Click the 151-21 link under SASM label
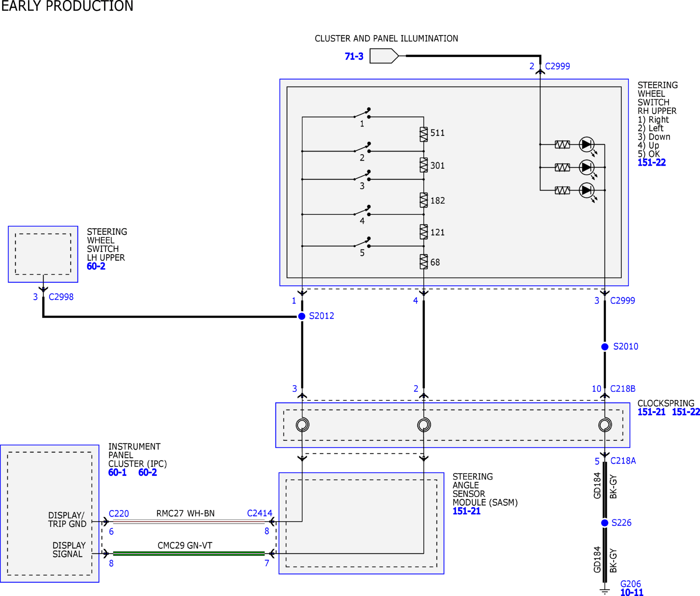The height and width of the screenshot is (596, 700). (x=466, y=511)
